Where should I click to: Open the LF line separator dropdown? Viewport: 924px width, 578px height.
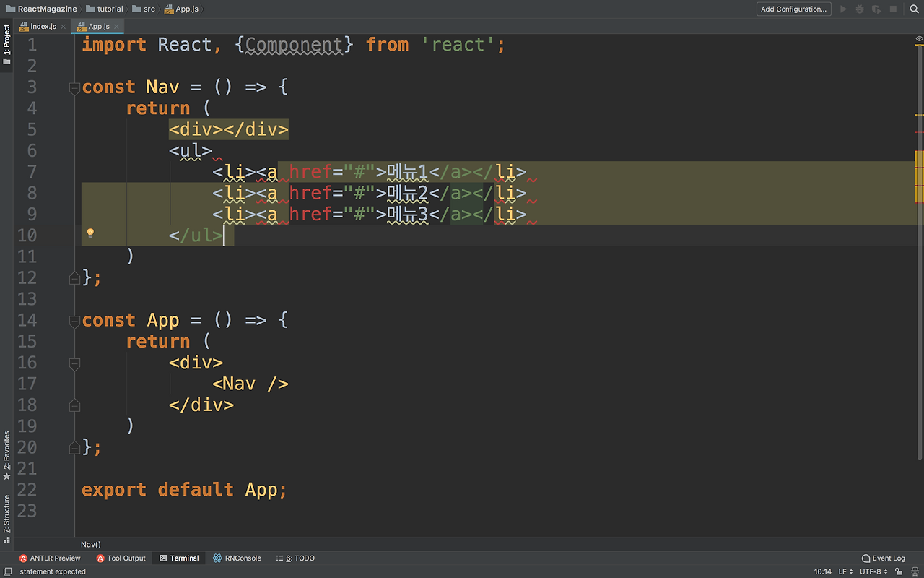pos(845,571)
